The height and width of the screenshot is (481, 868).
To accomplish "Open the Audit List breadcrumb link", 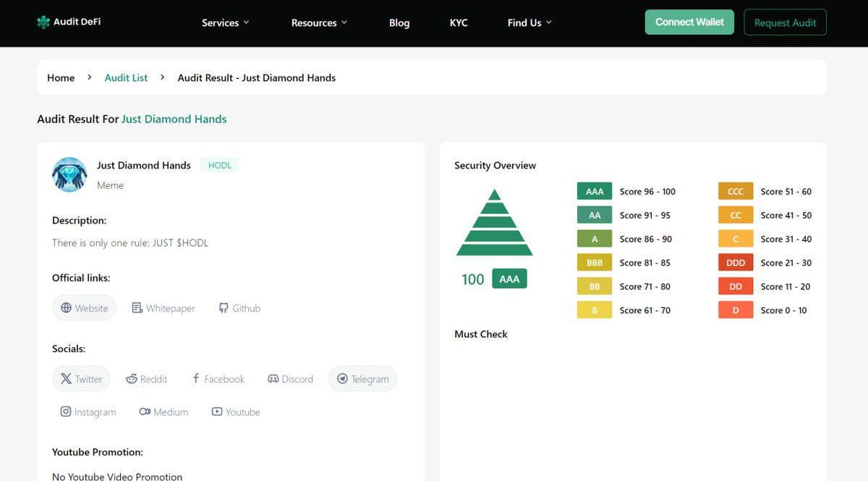I will [126, 77].
